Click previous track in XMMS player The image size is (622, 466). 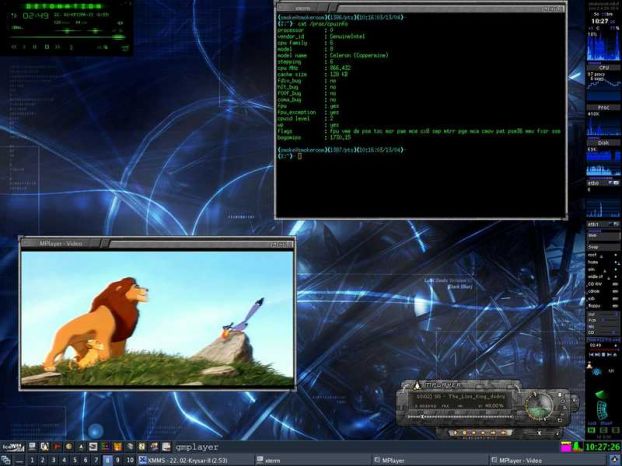point(13,47)
